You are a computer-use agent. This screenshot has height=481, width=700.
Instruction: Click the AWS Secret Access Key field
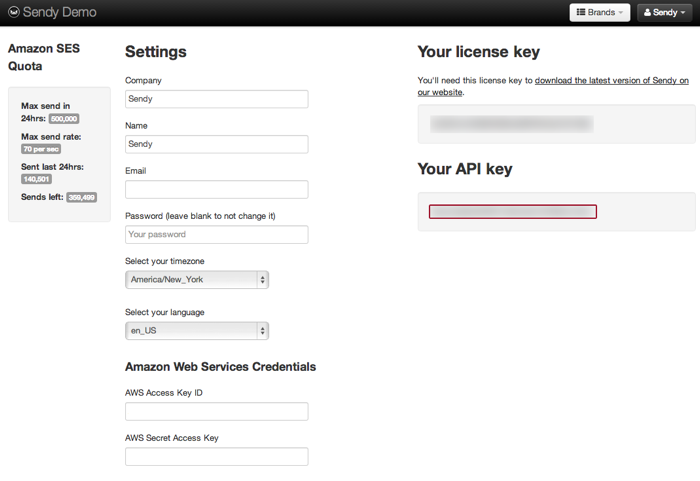(216, 456)
